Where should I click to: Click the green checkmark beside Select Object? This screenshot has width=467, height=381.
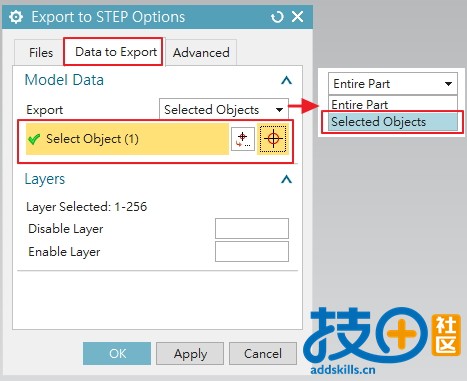pos(34,139)
